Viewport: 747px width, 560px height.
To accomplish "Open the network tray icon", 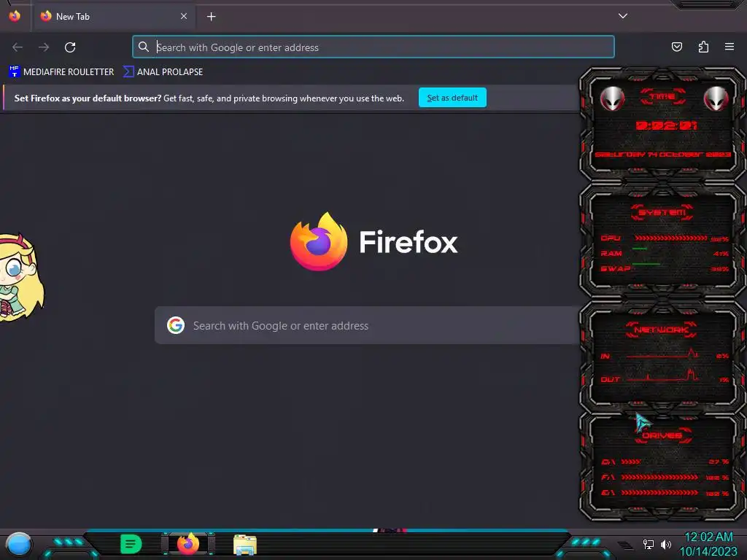I will [x=649, y=544].
